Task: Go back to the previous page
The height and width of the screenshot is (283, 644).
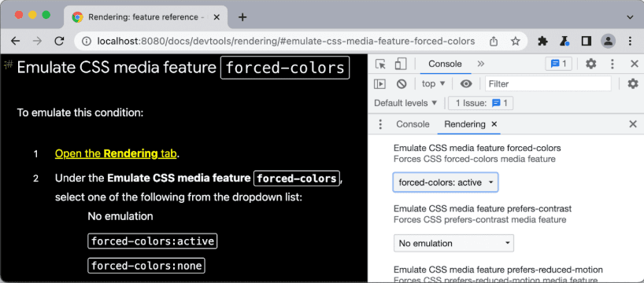Action: (15, 41)
